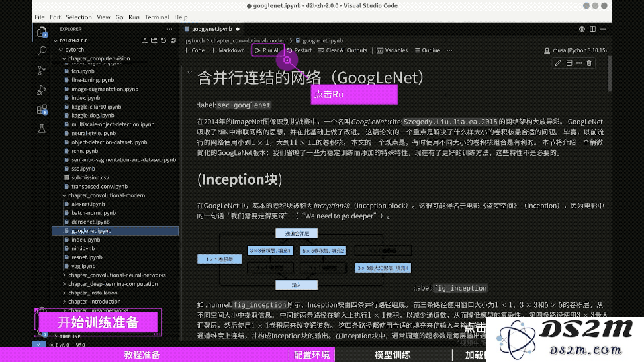Delete the cell with trash icon
Screen dimensions: 644x362
point(589,63)
